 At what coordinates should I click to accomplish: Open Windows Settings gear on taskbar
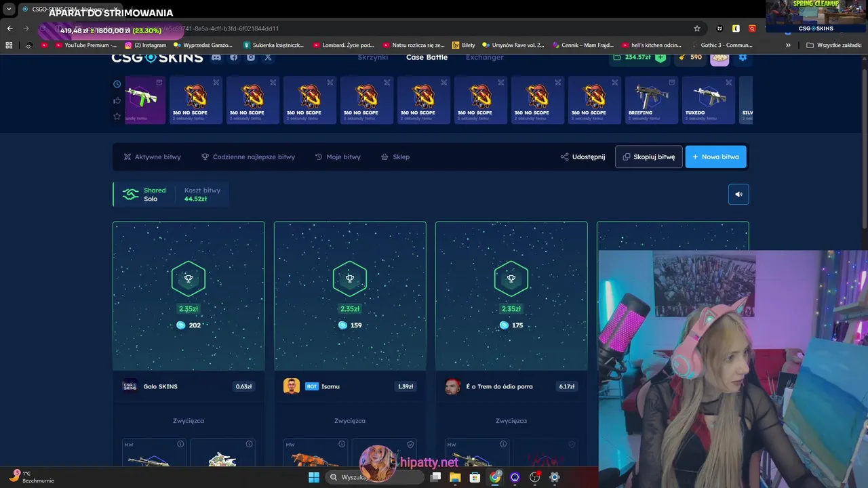pyautogui.click(x=555, y=477)
